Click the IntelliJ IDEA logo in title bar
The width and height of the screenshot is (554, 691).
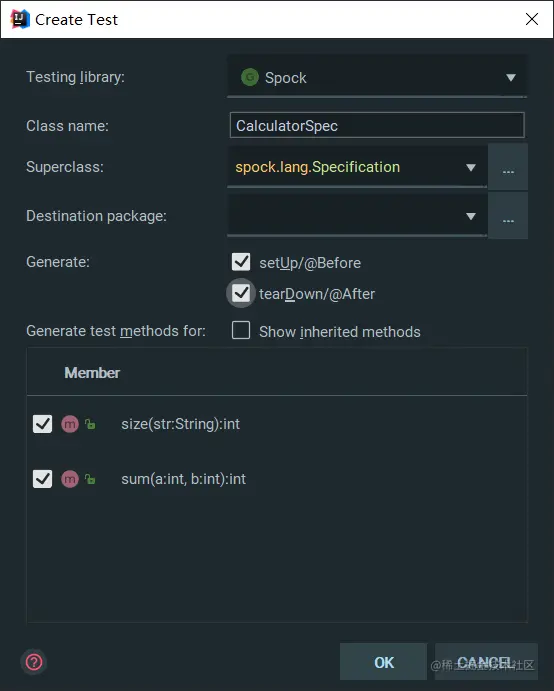coord(20,19)
